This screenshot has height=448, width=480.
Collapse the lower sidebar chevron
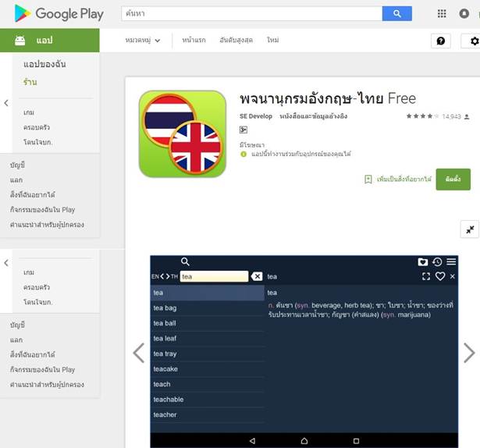[6, 263]
